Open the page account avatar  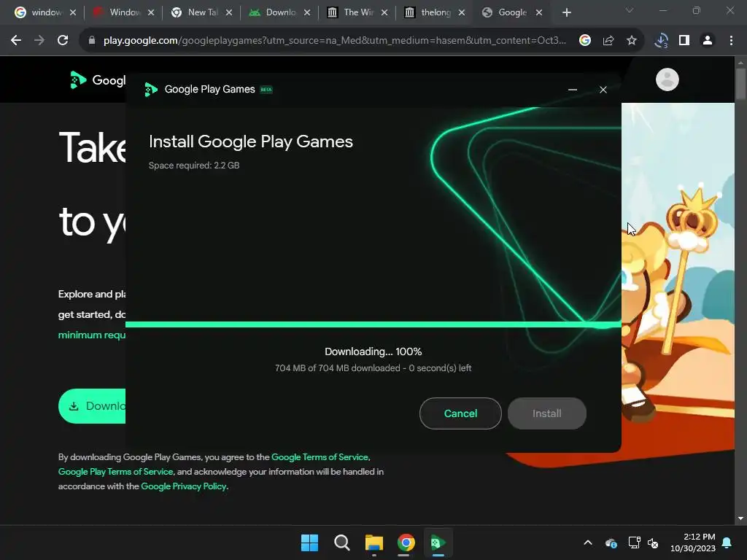click(x=667, y=79)
